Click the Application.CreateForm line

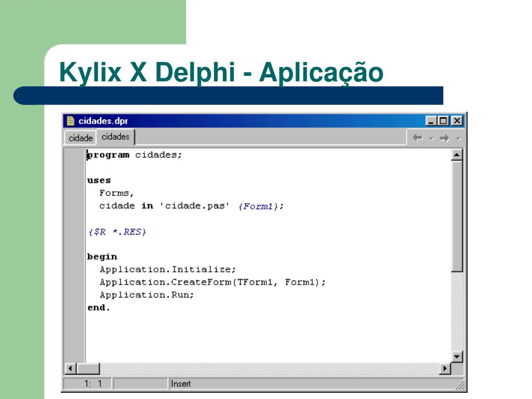coord(212,282)
